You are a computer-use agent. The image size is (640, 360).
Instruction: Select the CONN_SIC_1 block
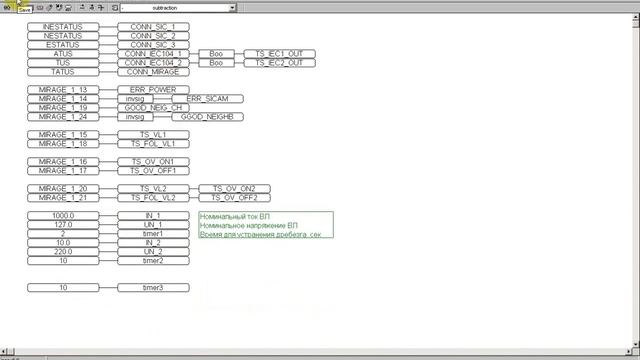(153, 27)
